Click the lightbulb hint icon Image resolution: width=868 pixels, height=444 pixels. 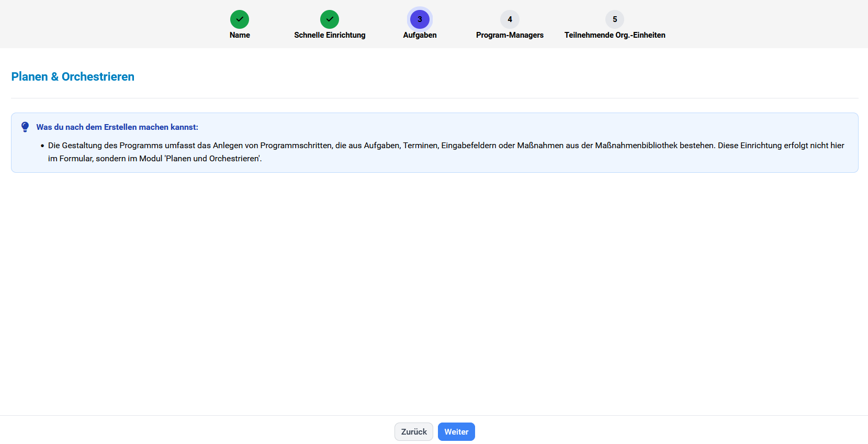25,127
